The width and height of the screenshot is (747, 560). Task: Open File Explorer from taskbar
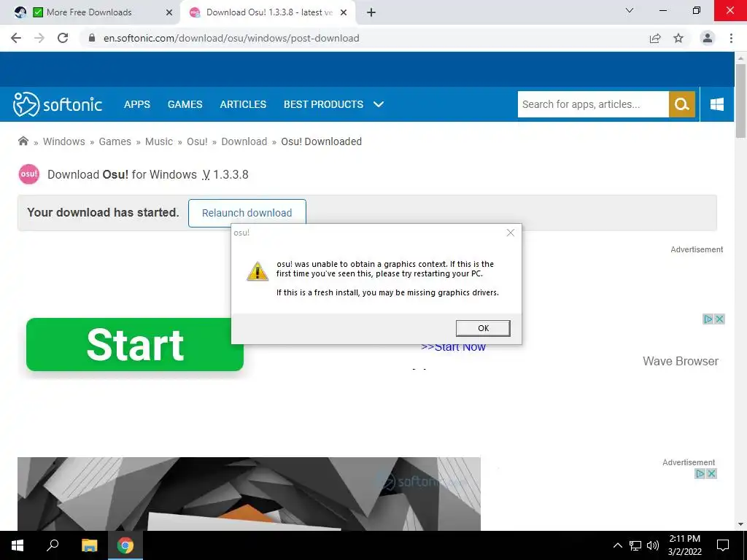tap(89, 545)
